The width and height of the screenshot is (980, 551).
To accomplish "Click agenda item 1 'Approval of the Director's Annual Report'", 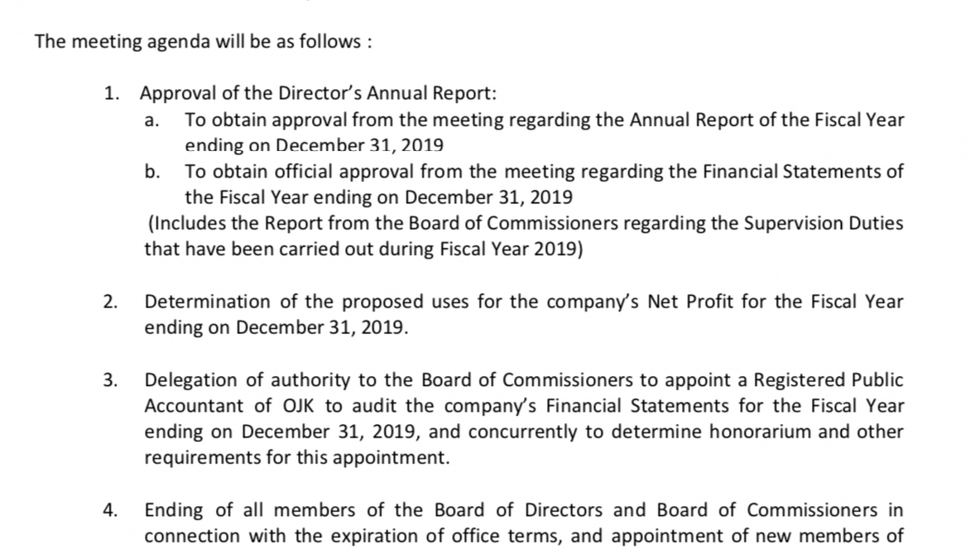I will 318,93.
